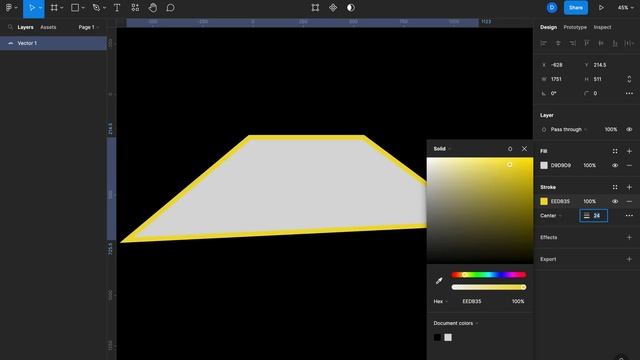The image size is (640, 360).
Task: Select the Text tool
Action: [x=117, y=8]
